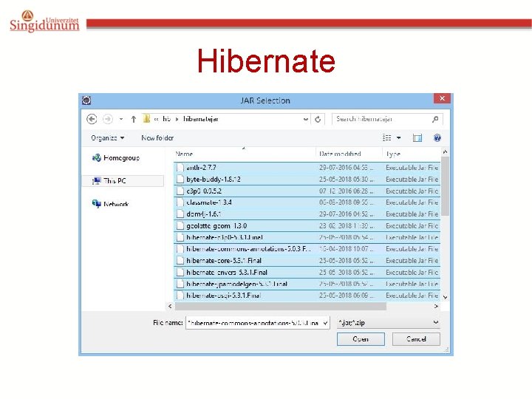532x399 pixels.
Task: Click the Cancel button
Action: [416, 339]
